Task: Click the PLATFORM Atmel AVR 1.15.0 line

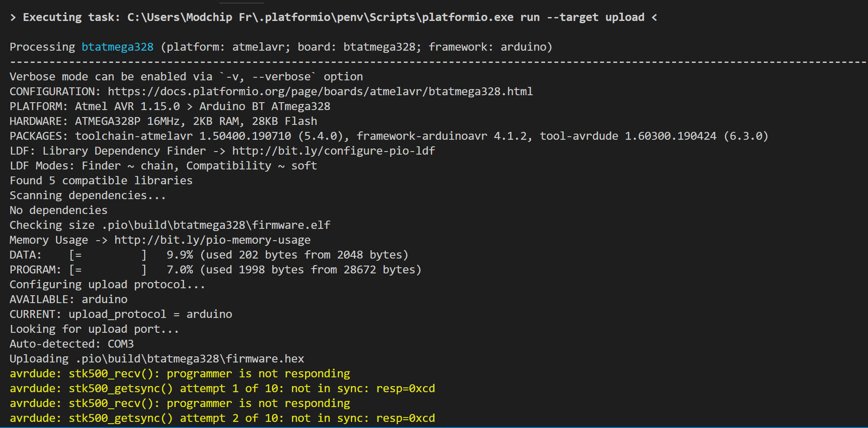Action: [170, 106]
